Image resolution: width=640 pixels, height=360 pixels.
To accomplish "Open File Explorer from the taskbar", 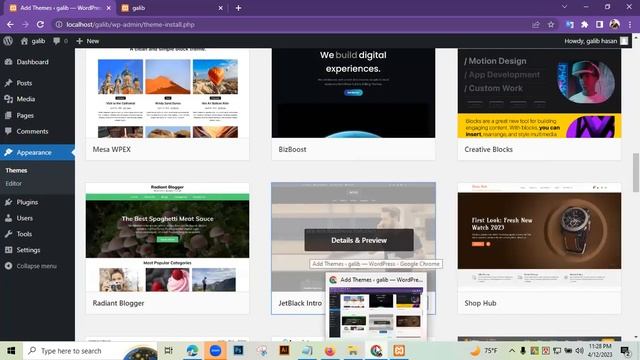I will coord(353,351).
